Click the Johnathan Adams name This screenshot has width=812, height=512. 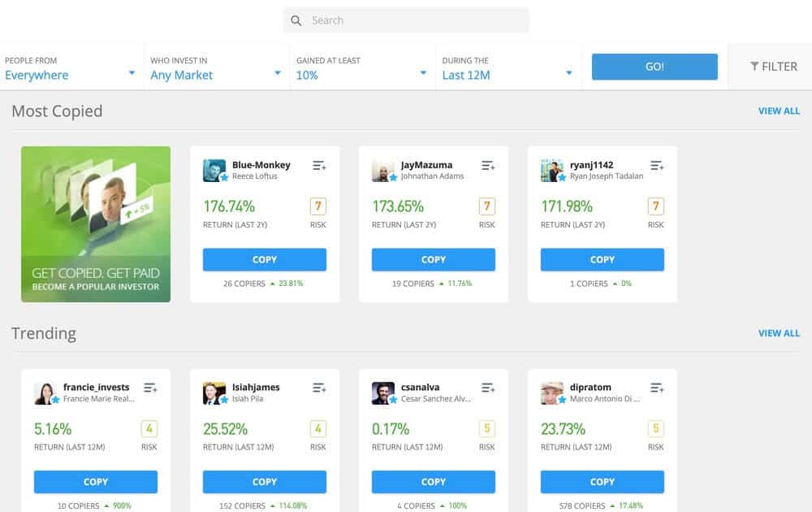433,176
